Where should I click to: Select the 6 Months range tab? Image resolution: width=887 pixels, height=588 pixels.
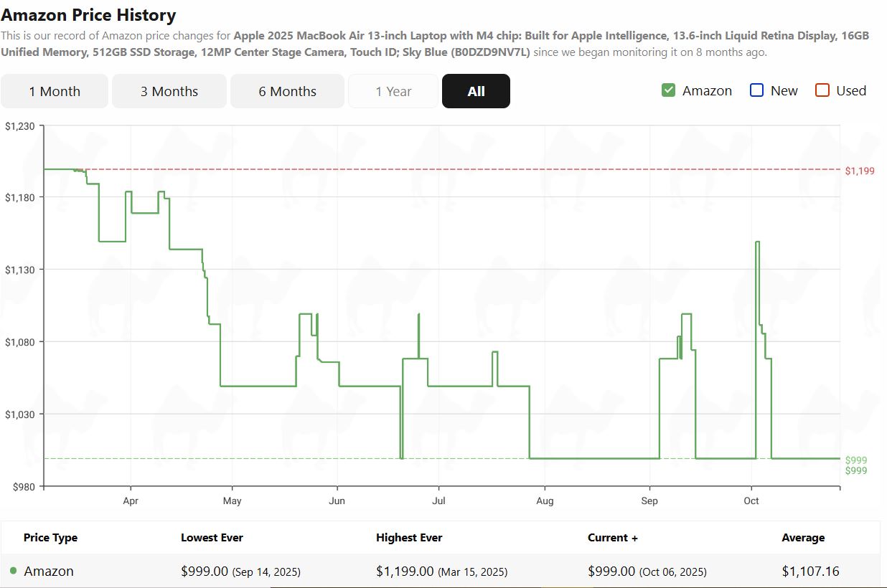288,91
